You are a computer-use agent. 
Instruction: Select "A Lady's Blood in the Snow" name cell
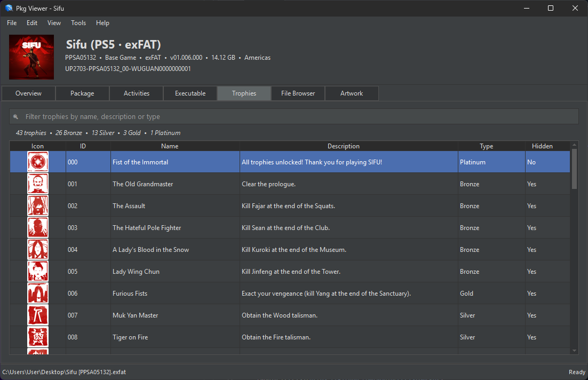coord(175,249)
